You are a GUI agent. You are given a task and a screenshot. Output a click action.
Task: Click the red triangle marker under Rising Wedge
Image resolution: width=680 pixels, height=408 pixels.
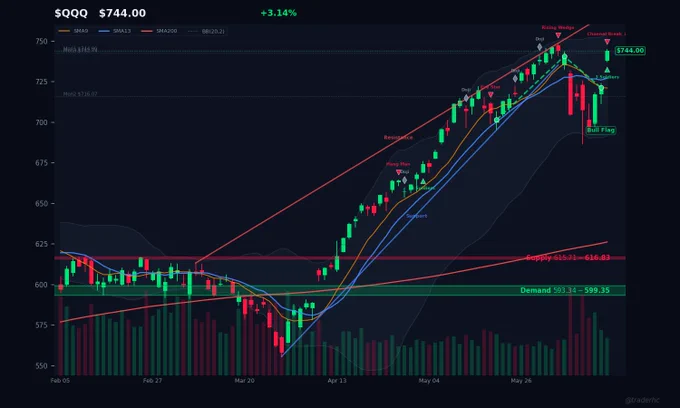click(x=558, y=36)
